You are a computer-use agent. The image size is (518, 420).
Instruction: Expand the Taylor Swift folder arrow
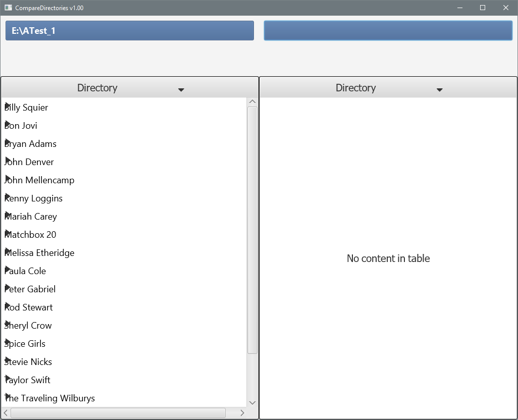tap(8, 378)
